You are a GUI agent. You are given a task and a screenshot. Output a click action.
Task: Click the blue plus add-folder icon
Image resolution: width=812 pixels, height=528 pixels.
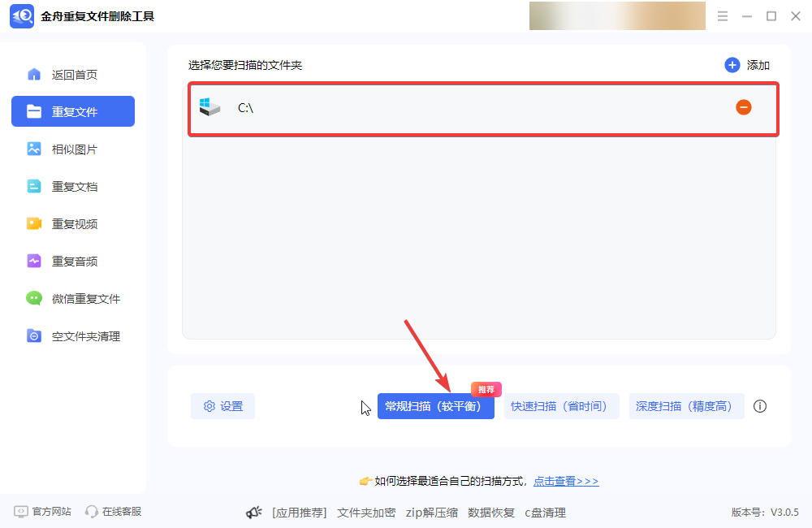[x=732, y=65]
